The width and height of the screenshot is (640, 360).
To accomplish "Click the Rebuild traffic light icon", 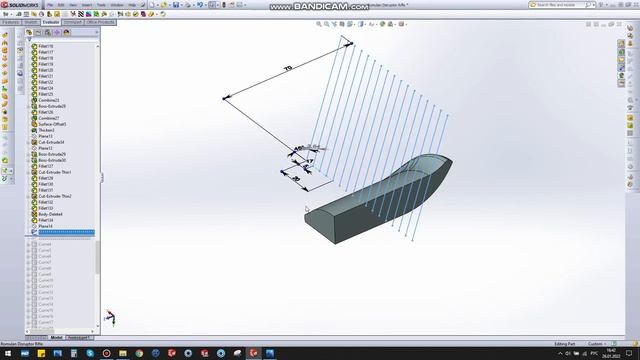I will (224, 5).
